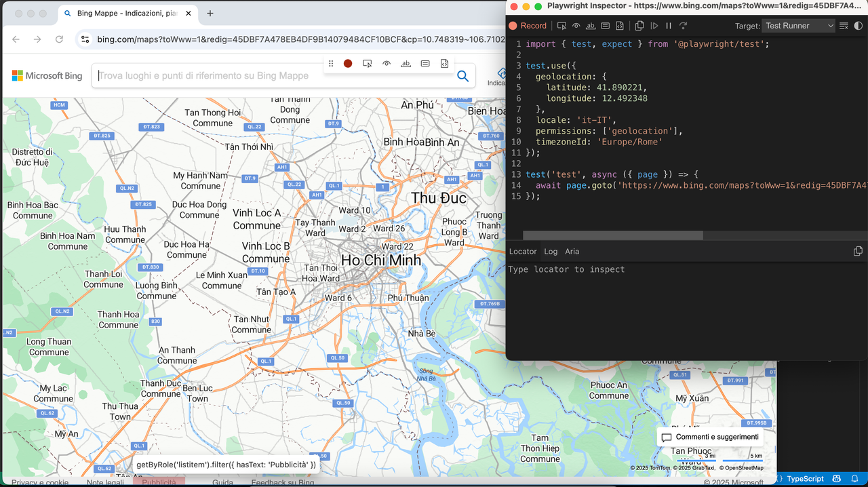The width and height of the screenshot is (868, 487).
Task: Click 'Guida' footer link
Action: coord(222,482)
